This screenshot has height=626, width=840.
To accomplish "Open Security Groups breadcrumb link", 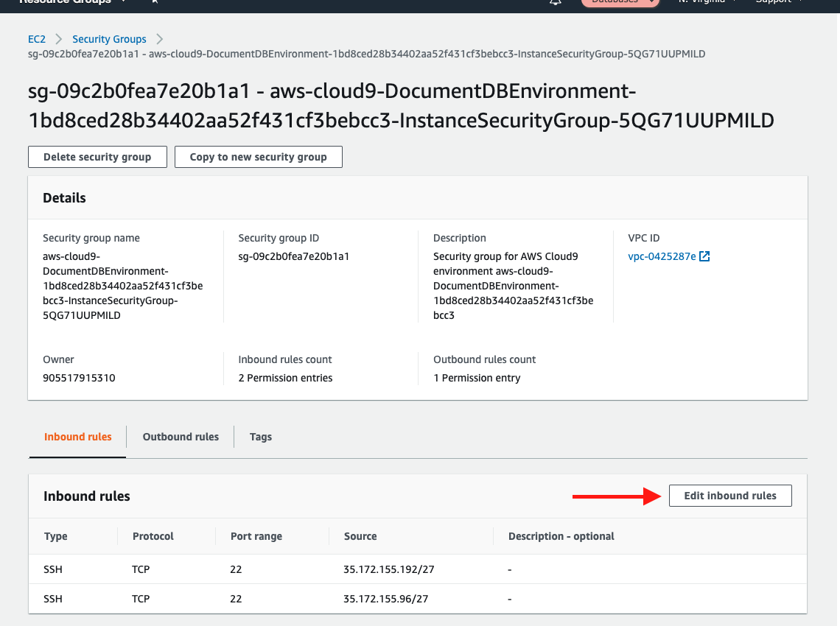I will (x=109, y=39).
